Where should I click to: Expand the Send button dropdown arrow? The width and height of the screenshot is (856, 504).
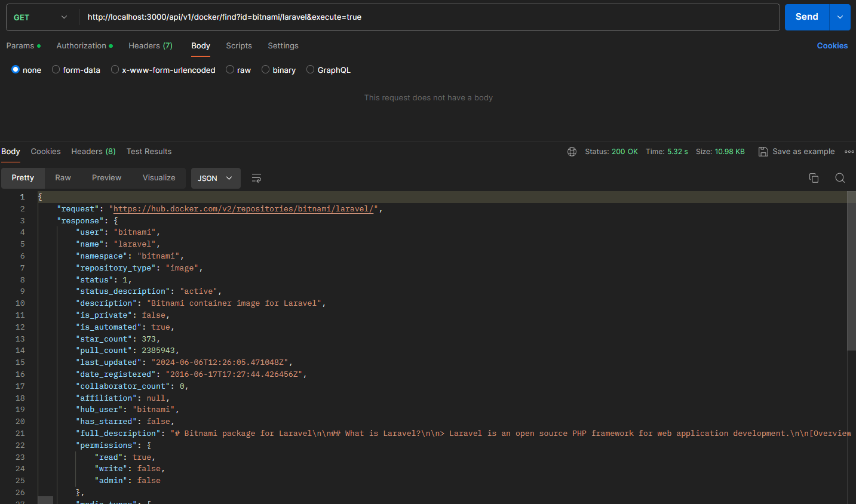tap(840, 17)
